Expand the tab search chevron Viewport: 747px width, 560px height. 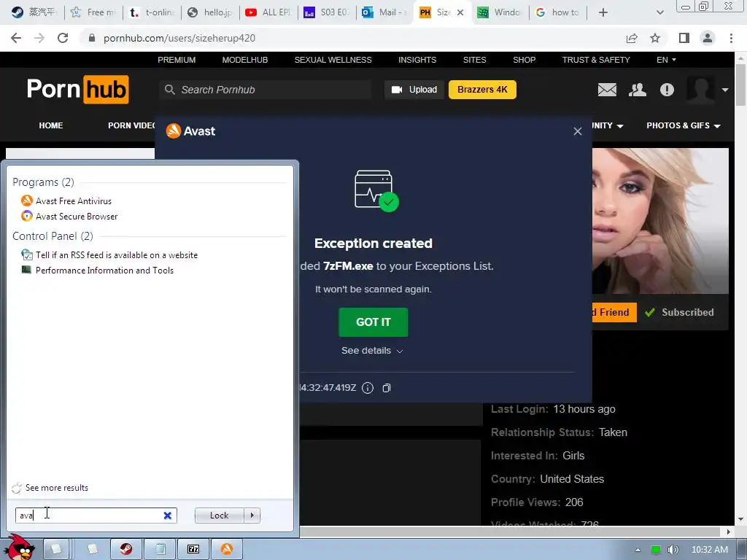[x=659, y=12]
